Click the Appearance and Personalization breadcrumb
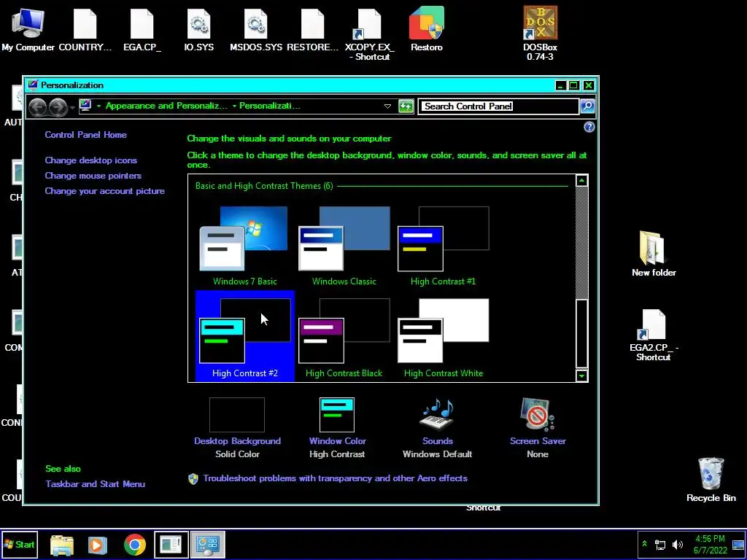This screenshot has width=747, height=560. pos(167,106)
